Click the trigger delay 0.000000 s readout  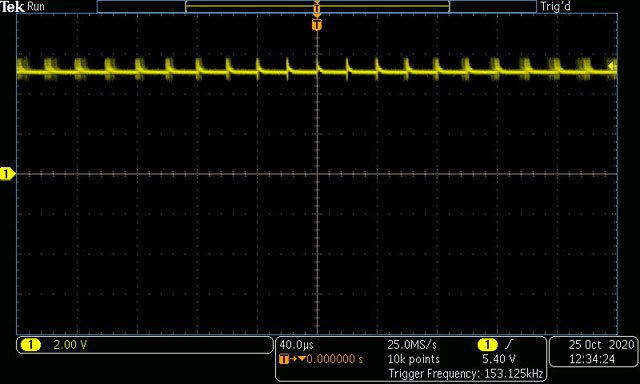click(x=334, y=360)
